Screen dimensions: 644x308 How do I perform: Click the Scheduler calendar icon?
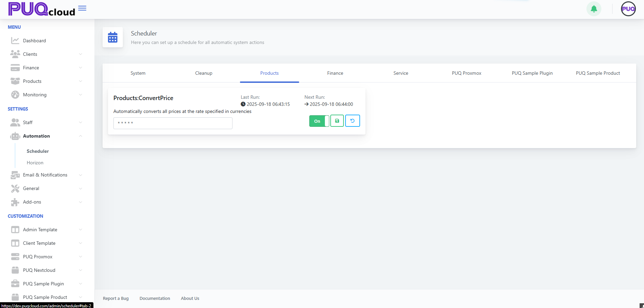[113, 37]
